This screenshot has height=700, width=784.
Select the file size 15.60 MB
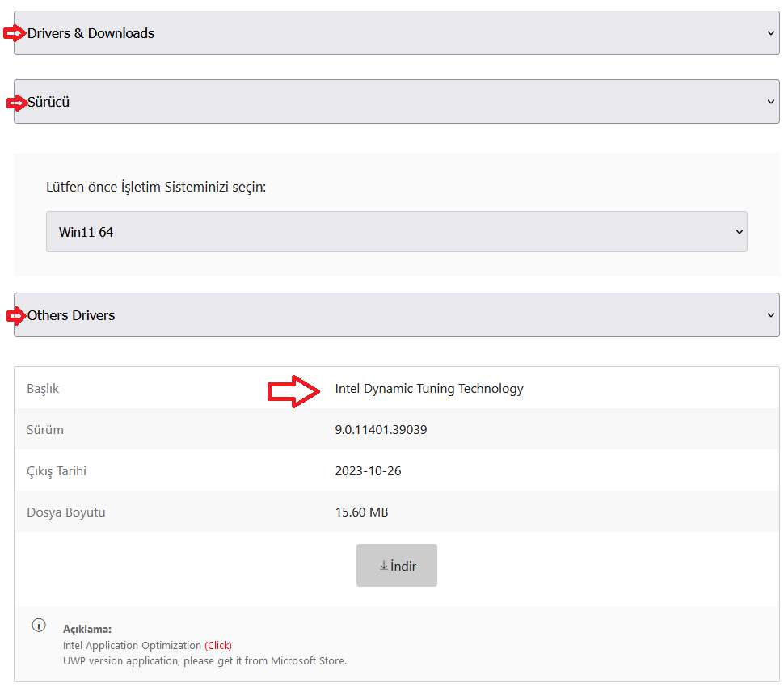(x=361, y=512)
